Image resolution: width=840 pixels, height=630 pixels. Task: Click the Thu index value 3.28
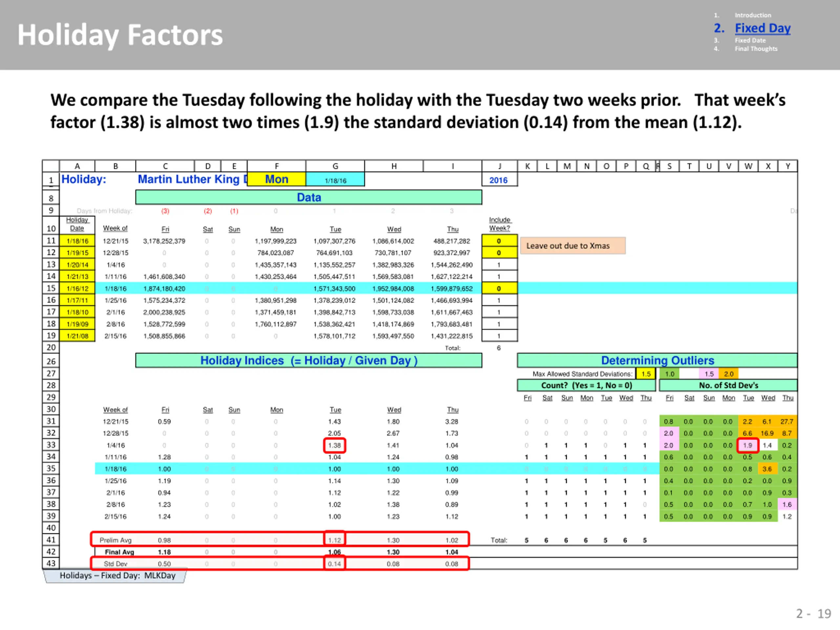[451, 422]
